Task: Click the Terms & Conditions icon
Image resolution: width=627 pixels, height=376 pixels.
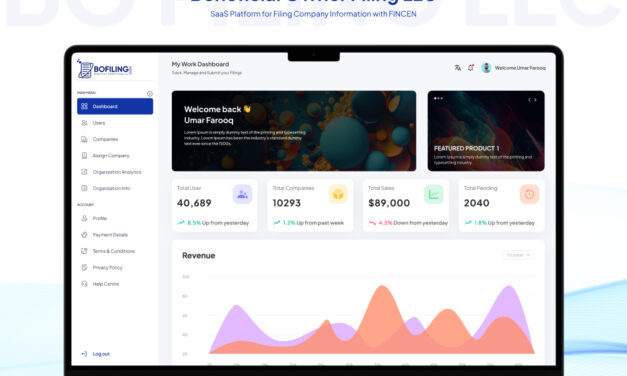Action: [x=84, y=251]
